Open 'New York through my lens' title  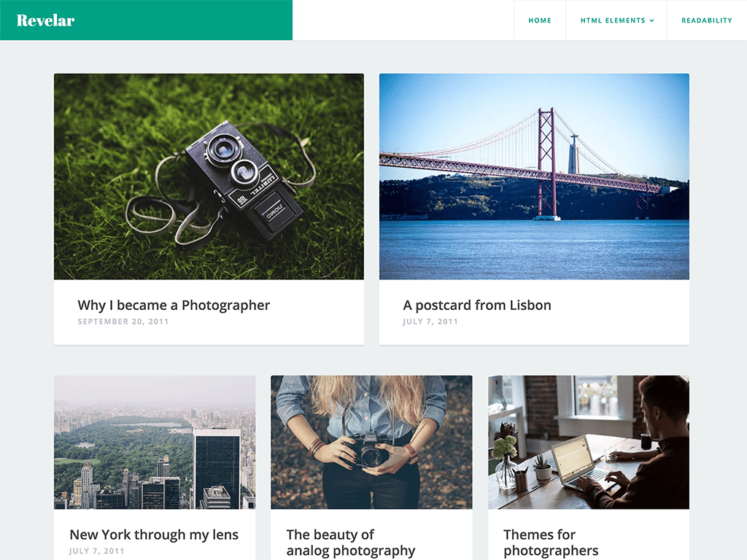(154, 534)
